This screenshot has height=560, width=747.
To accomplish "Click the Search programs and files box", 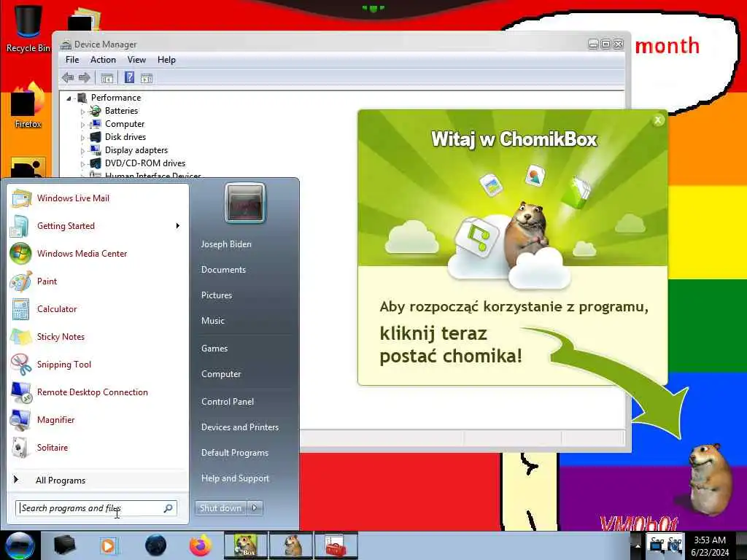I will pyautogui.click(x=96, y=508).
